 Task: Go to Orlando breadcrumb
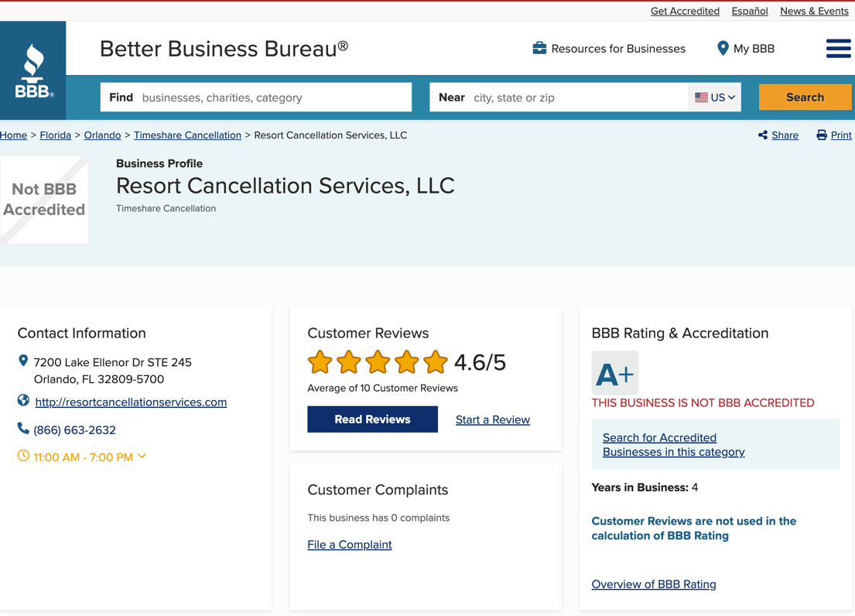pyautogui.click(x=102, y=135)
